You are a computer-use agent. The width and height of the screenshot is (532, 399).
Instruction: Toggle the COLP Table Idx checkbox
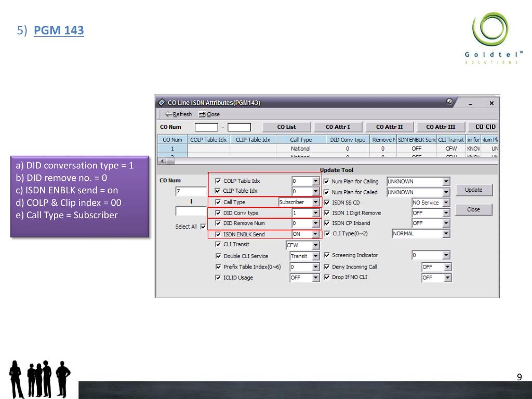218,181
